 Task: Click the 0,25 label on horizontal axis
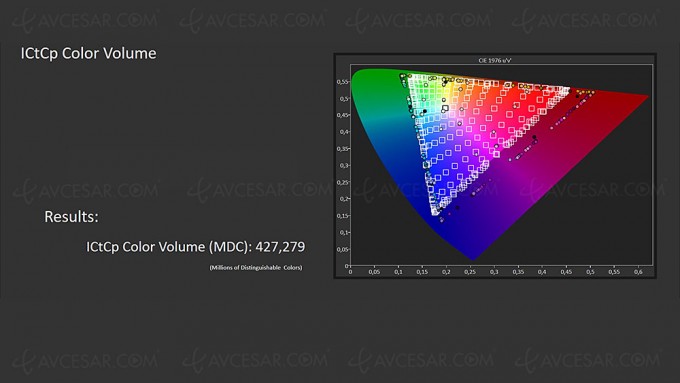470,272
